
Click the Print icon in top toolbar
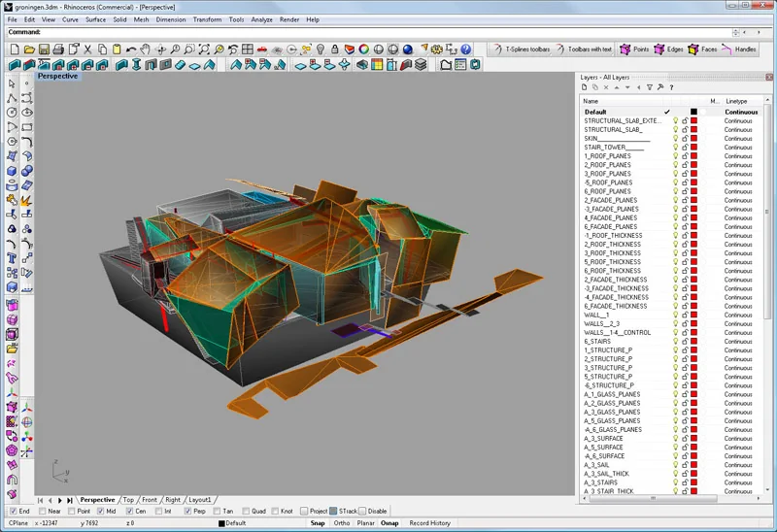point(57,49)
